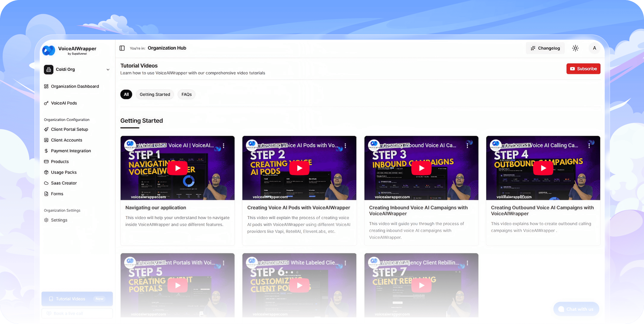Viewport: 644px width, 324px height.
Task: Collapse the sidebar using the panel toggle
Action: (122, 48)
